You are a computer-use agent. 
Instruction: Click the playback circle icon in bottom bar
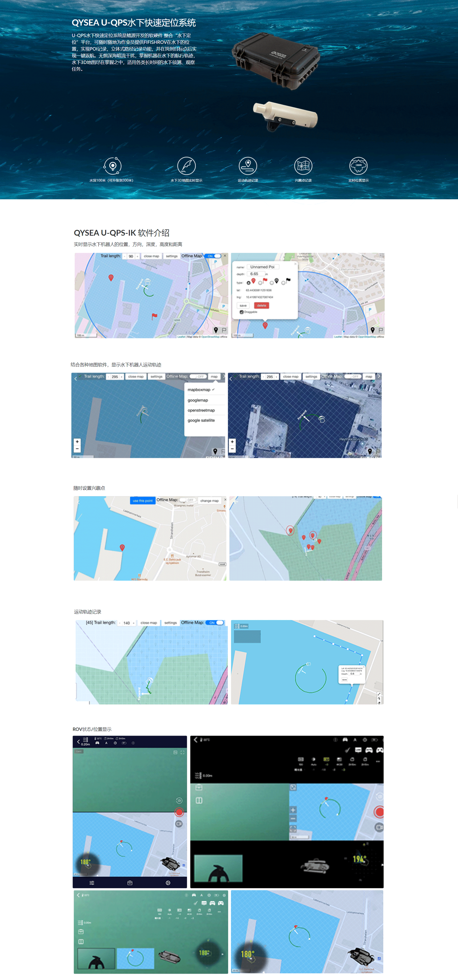click(168, 883)
